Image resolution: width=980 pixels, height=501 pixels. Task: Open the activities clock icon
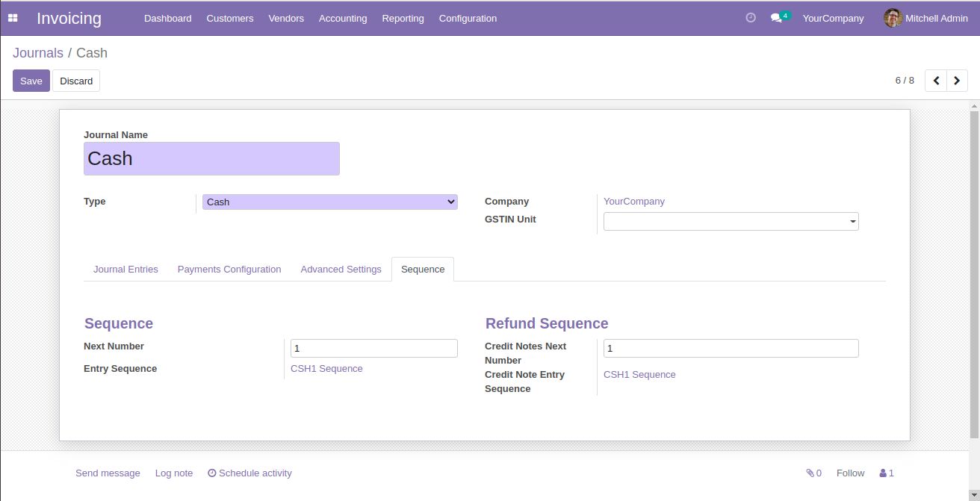click(x=751, y=18)
